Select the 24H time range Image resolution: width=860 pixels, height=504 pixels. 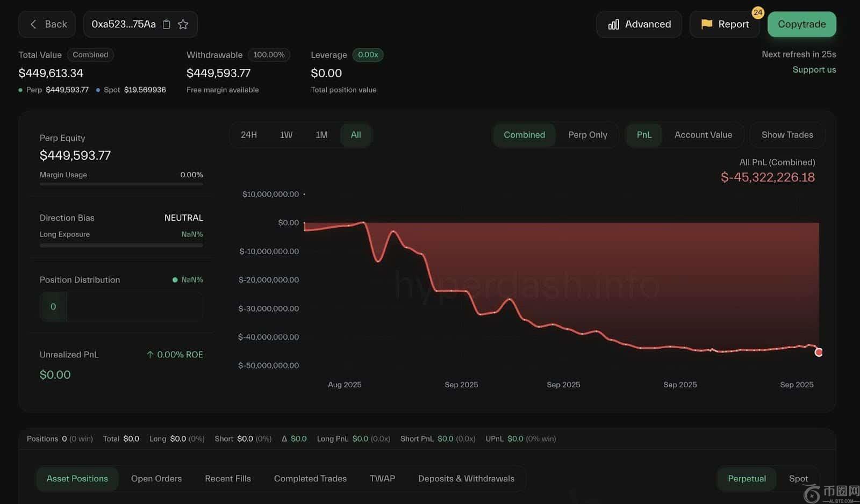coord(248,135)
